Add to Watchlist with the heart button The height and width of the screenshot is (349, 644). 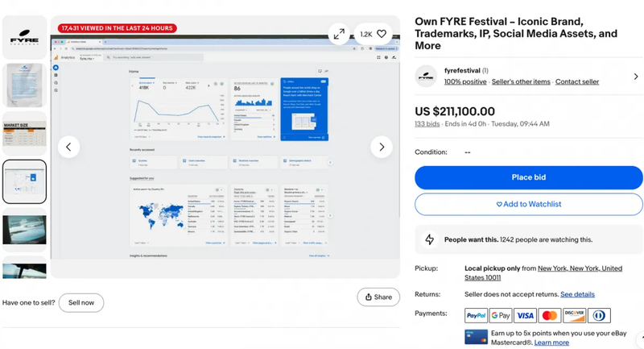pyautogui.click(x=528, y=204)
